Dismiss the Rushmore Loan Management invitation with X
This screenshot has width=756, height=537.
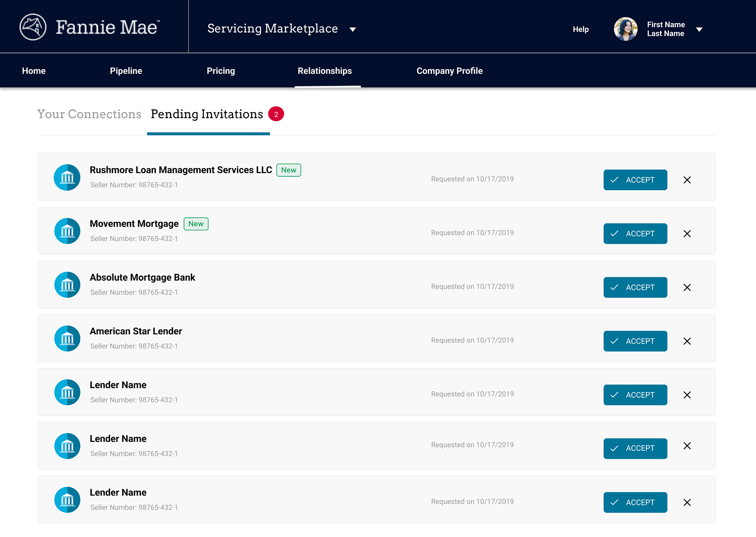[x=687, y=180]
